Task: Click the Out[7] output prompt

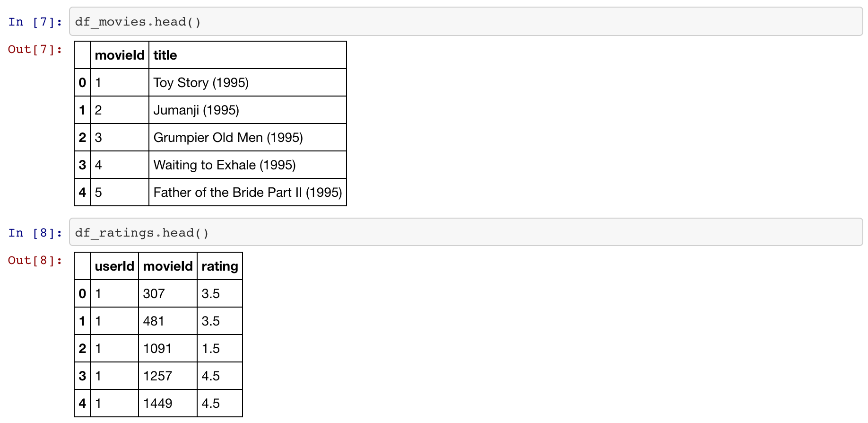Action: tap(35, 49)
